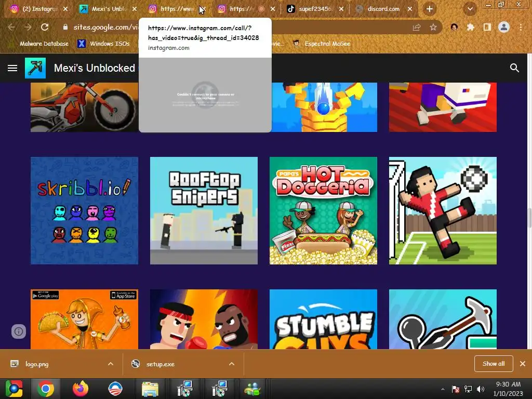
Task: Open the hammer climbing game tile
Action: coord(443,320)
